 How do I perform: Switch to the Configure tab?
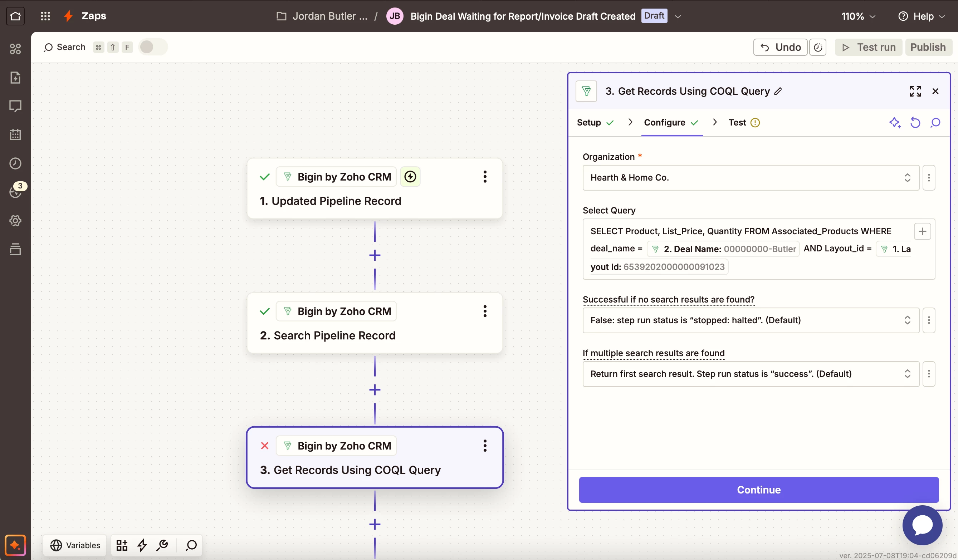click(x=671, y=122)
